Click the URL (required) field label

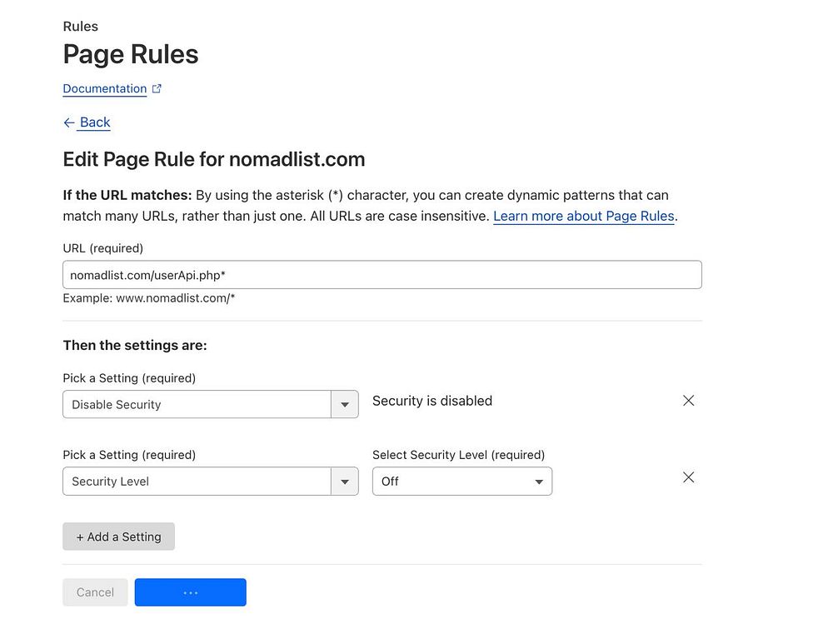(103, 248)
